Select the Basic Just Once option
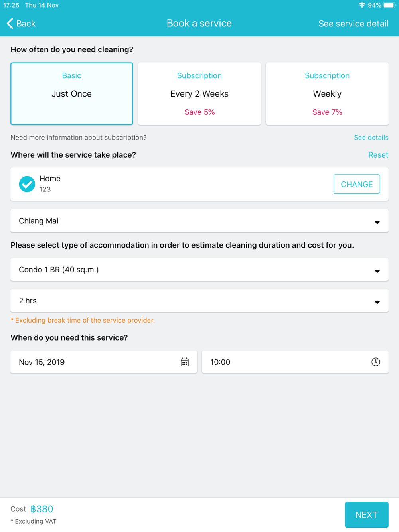 tap(72, 94)
